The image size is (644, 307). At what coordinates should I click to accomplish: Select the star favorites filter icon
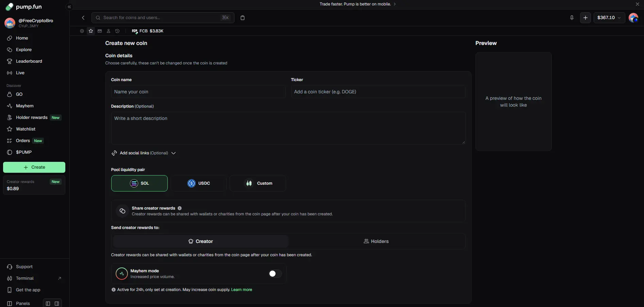tap(91, 31)
